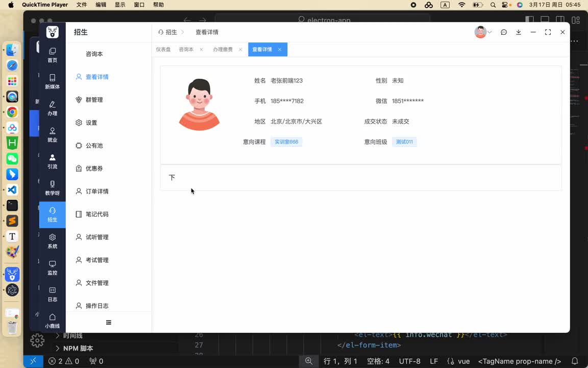Image resolution: width=588 pixels, height=368 pixels.
Task: Expand the 时间线 section in VS Code
Action: (72, 335)
